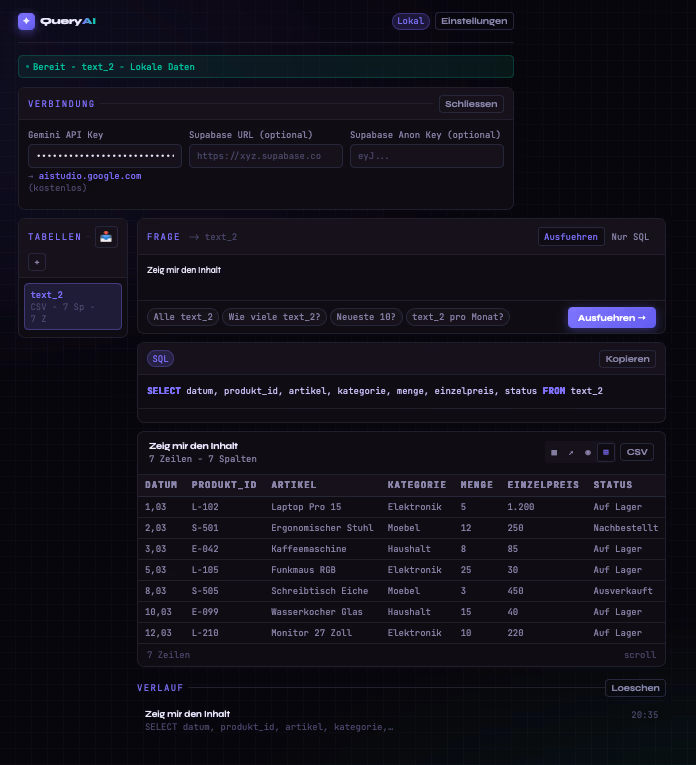This screenshot has width=696, height=765.
Task: Select the text_2 table card
Action: pyautogui.click(x=73, y=306)
